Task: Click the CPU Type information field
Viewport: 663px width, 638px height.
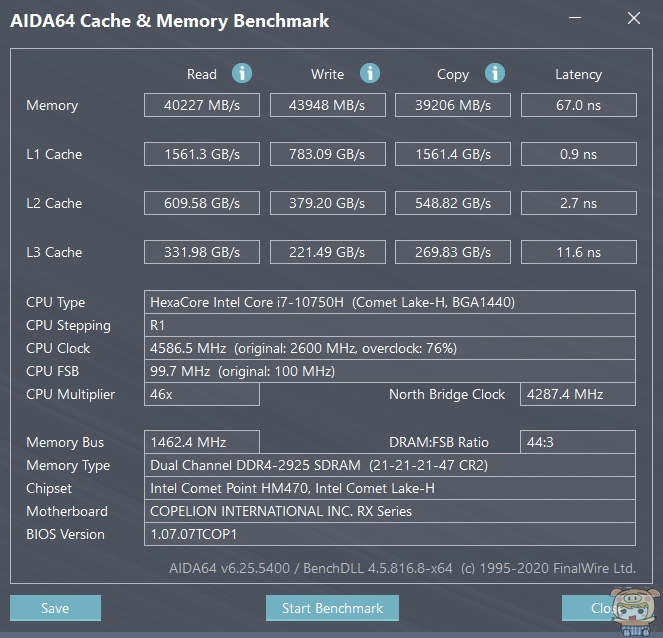Action: click(x=390, y=302)
